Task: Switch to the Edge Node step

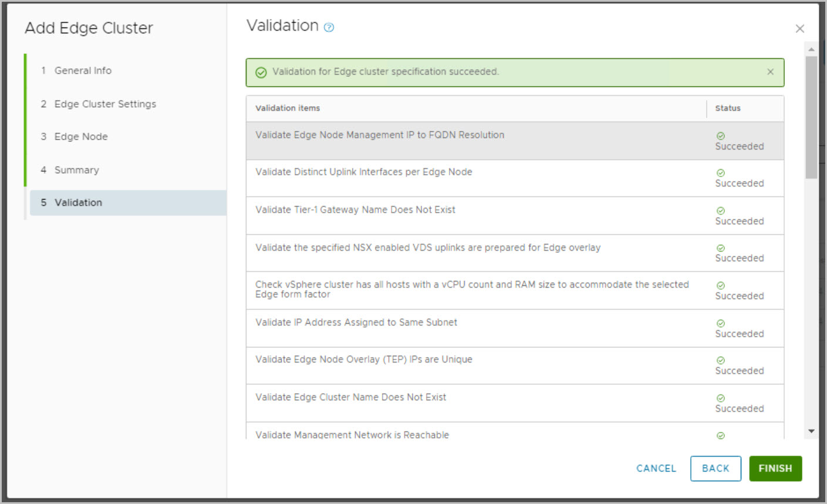Action: [x=81, y=137]
